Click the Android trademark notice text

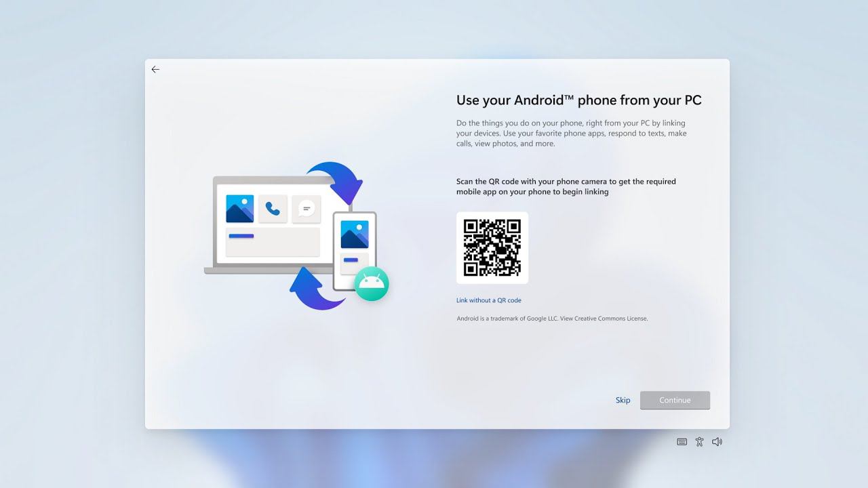(x=552, y=319)
